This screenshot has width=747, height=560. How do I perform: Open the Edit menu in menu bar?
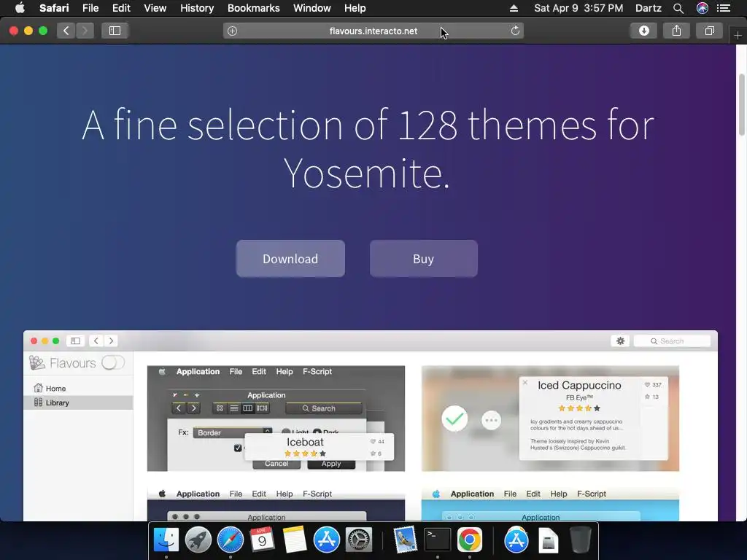[x=121, y=8]
